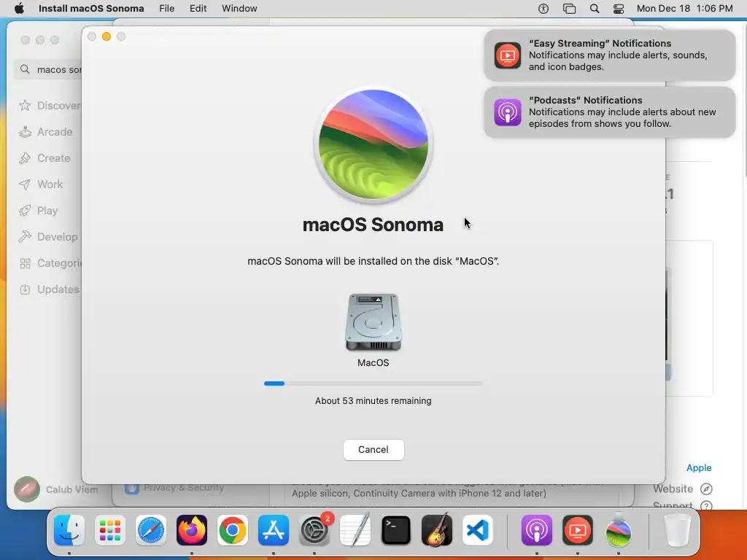
Task: Open Control Center in menu bar
Action: pyautogui.click(x=619, y=9)
